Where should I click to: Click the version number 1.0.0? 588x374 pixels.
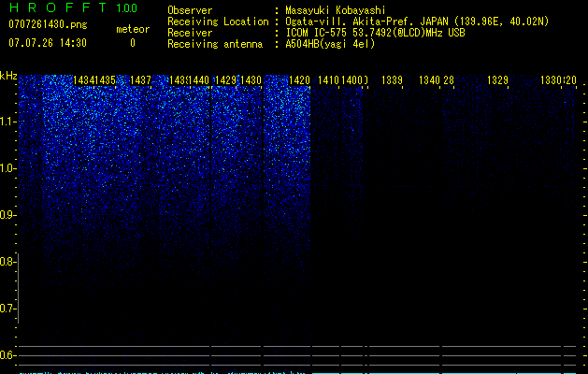pos(126,8)
